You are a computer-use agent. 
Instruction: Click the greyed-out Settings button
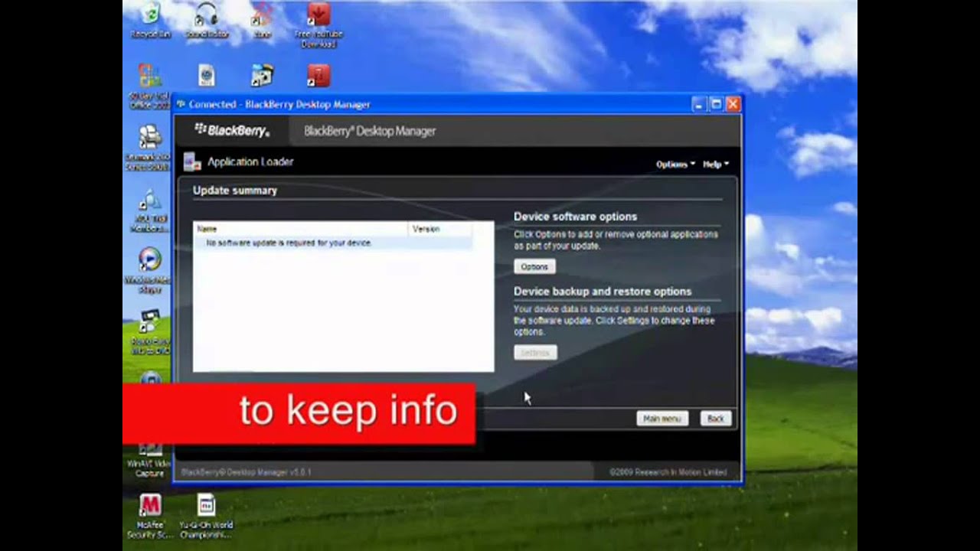tap(535, 353)
